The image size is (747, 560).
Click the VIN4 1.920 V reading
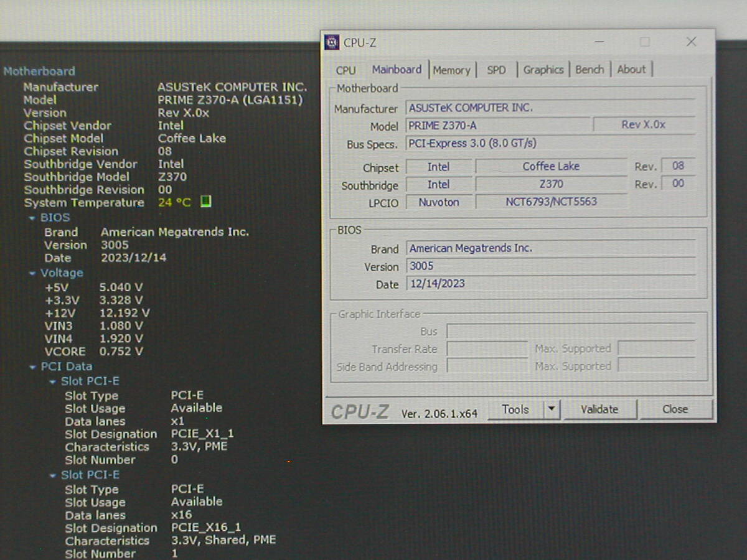tap(121, 338)
